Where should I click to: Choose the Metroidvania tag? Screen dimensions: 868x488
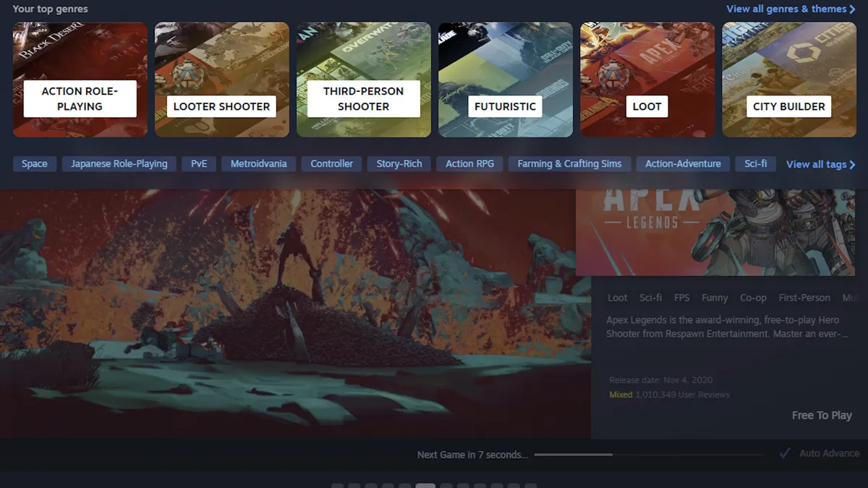pyautogui.click(x=258, y=164)
